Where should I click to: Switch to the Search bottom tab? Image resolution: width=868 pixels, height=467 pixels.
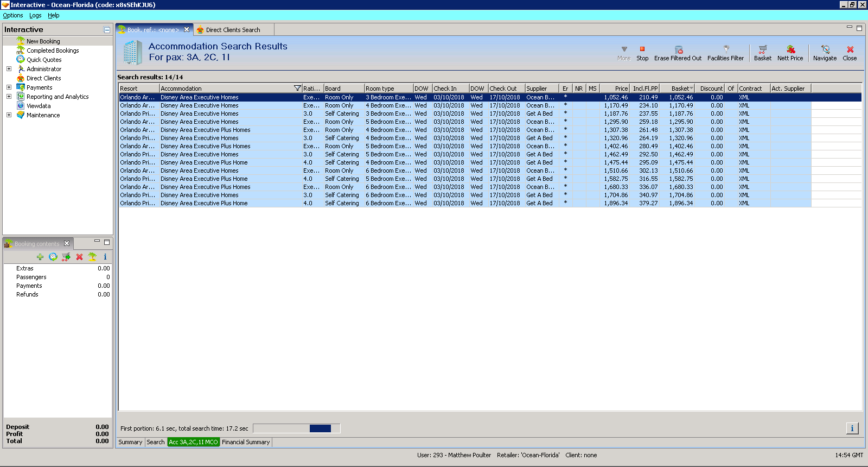(x=156, y=442)
